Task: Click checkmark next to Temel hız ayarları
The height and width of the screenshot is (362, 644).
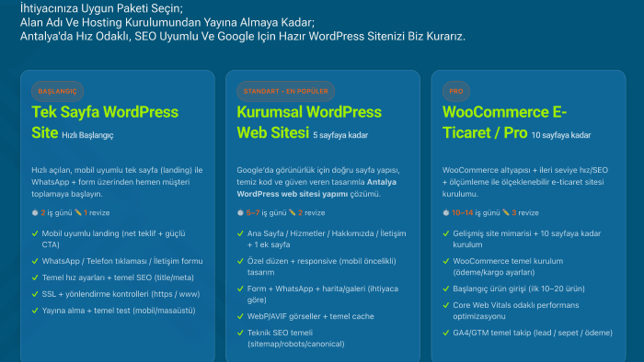Action: (x=35, y=277)
